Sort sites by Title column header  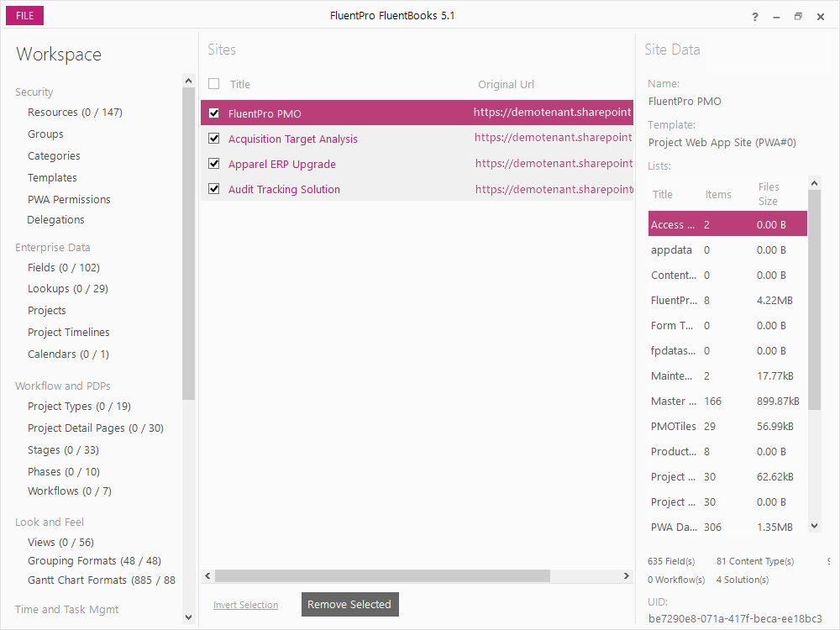click(x=240, y=84)
